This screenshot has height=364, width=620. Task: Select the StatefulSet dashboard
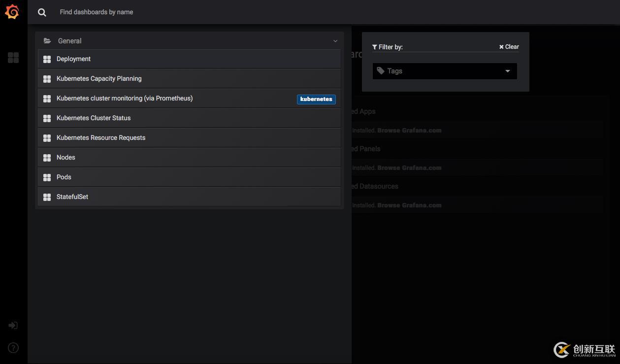coord(72,197)
